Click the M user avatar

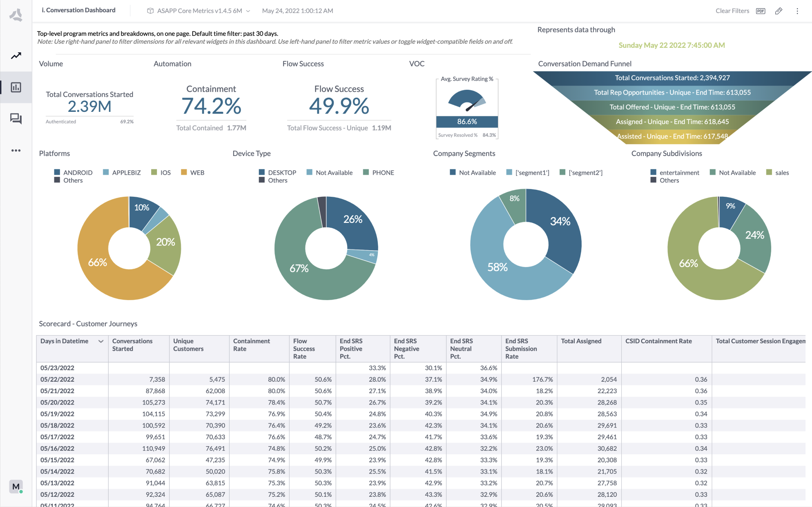tap(16, 487)
